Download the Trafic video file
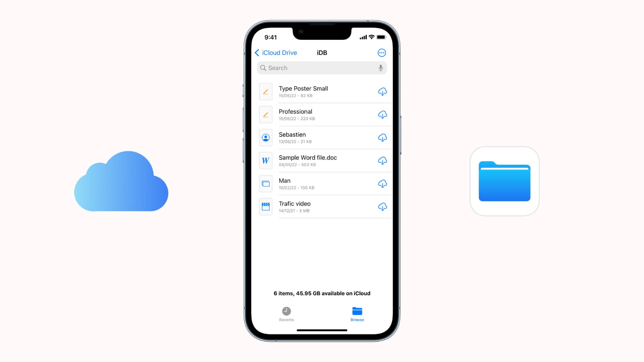Viewport: 644px width, 362px height. coord(381,206)
